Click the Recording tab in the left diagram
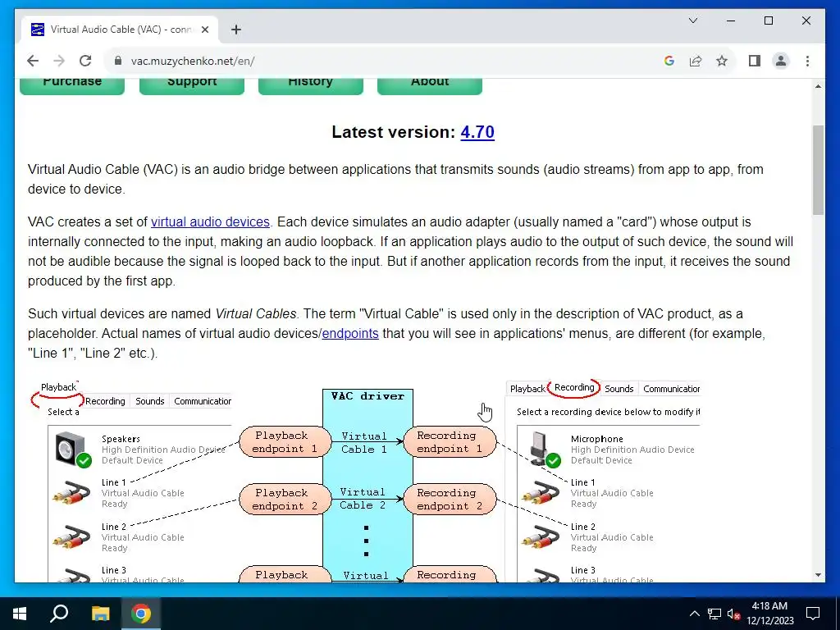Viewport: 840px width, 630px height. 105,401
